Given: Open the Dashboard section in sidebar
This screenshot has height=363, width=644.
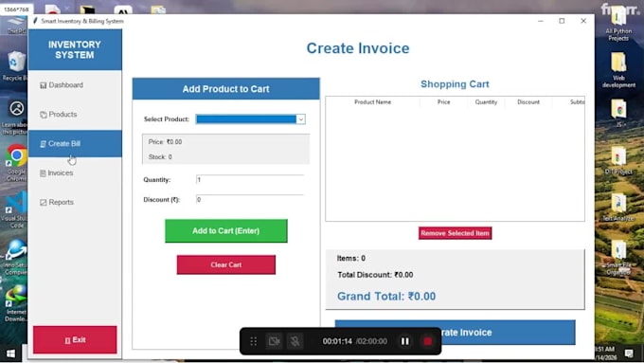Looking at the screenshot, I should 75,85.
